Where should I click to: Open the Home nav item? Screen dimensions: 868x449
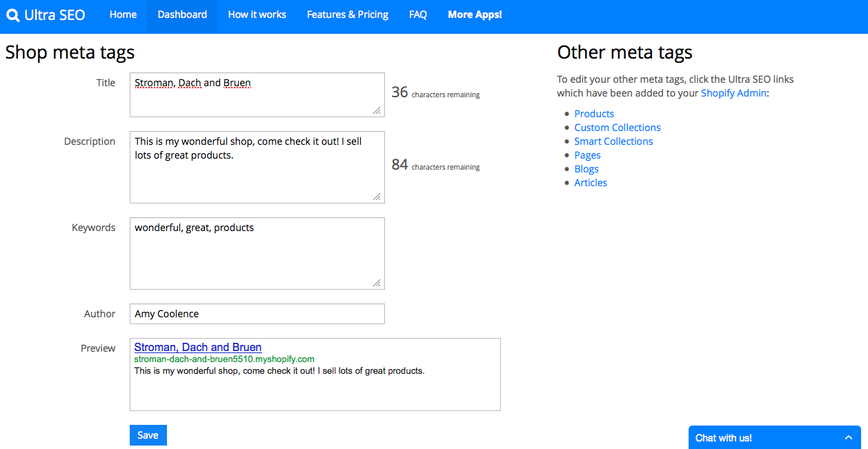coord(123,14)
